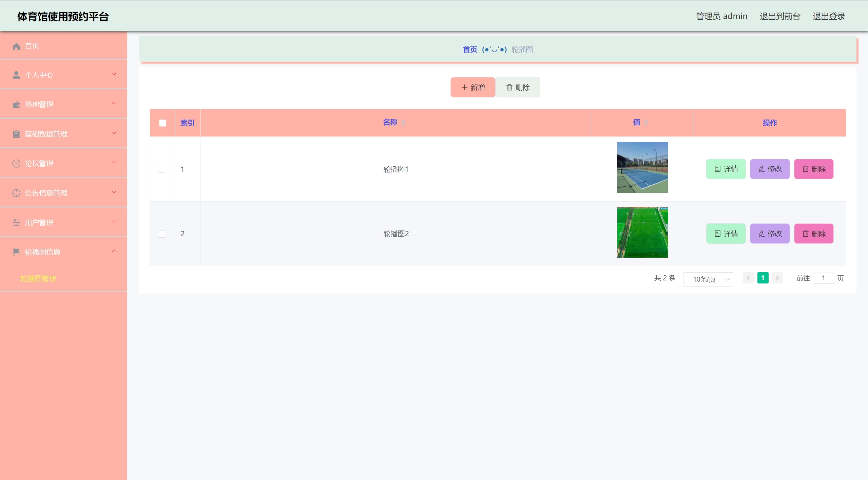
Task: Click the flag icon for 轮播图信息
Action: click(x=16, y=252)
